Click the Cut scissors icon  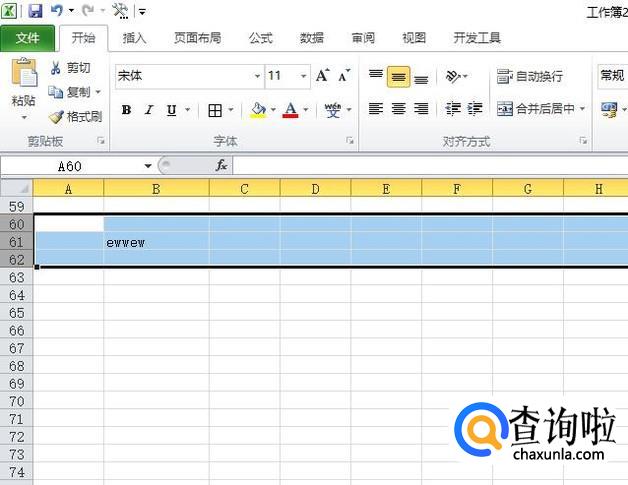click(x=55, y=68)
